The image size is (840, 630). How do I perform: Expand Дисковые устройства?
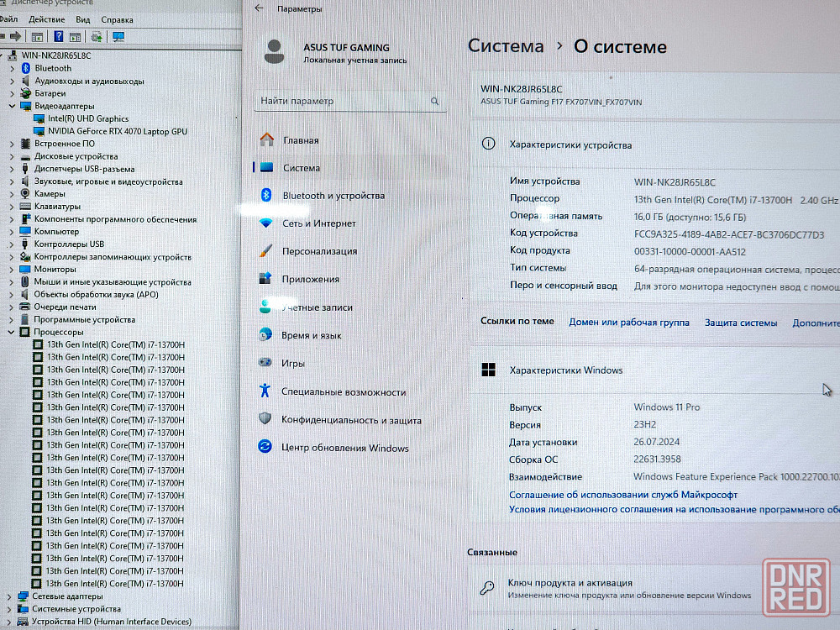(12, 156)
